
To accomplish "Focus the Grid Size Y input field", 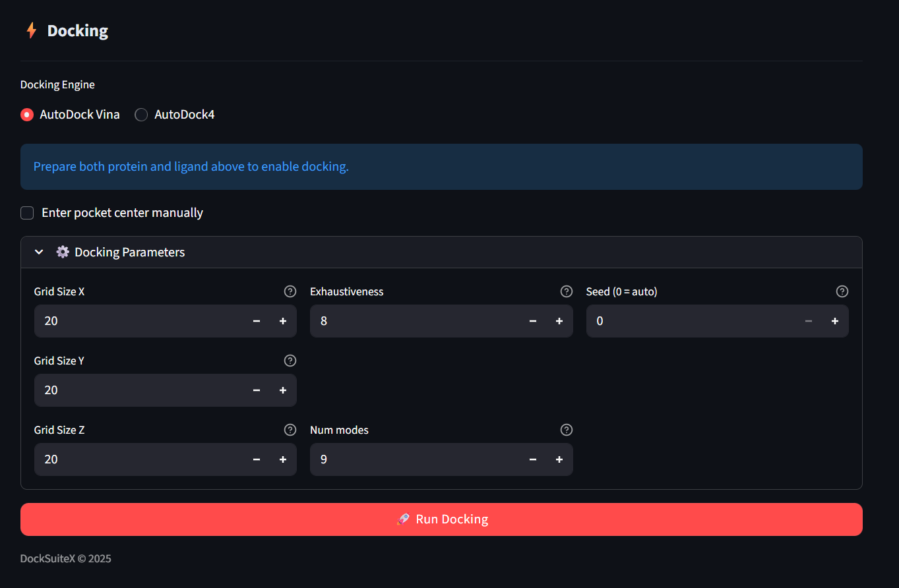I will 139,390.
